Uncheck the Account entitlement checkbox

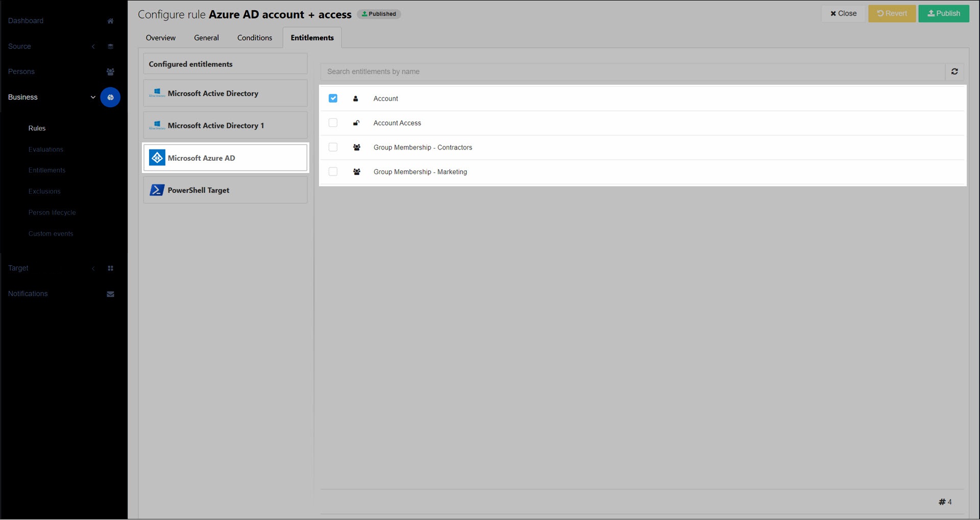(x=333, y=98)
